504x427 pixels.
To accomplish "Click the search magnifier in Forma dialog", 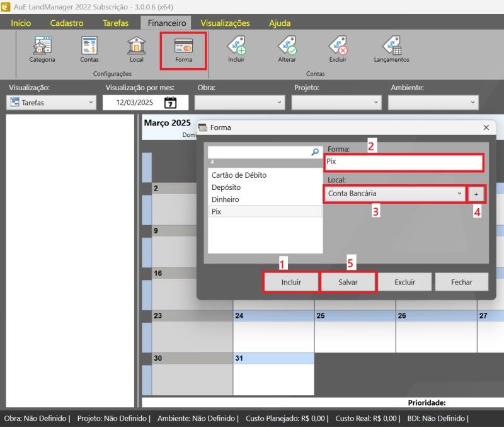I will (x=315, y=152).
